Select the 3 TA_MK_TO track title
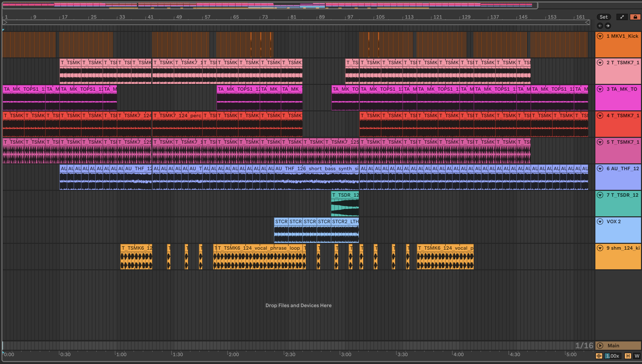 pos(621,89)
